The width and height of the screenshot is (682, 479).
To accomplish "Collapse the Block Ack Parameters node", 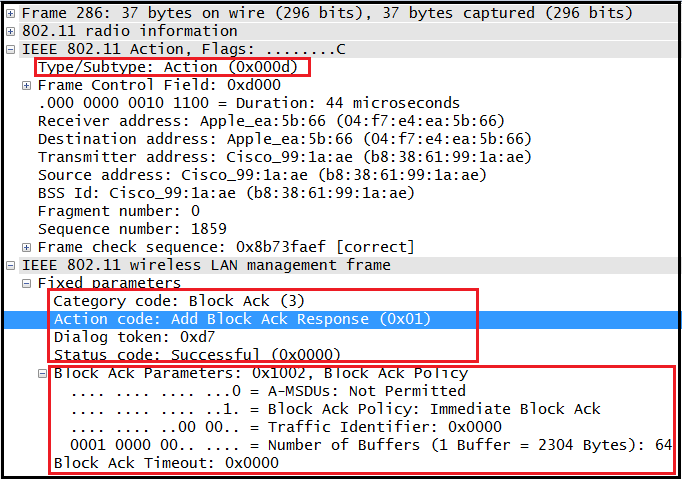I will point(43,373).
